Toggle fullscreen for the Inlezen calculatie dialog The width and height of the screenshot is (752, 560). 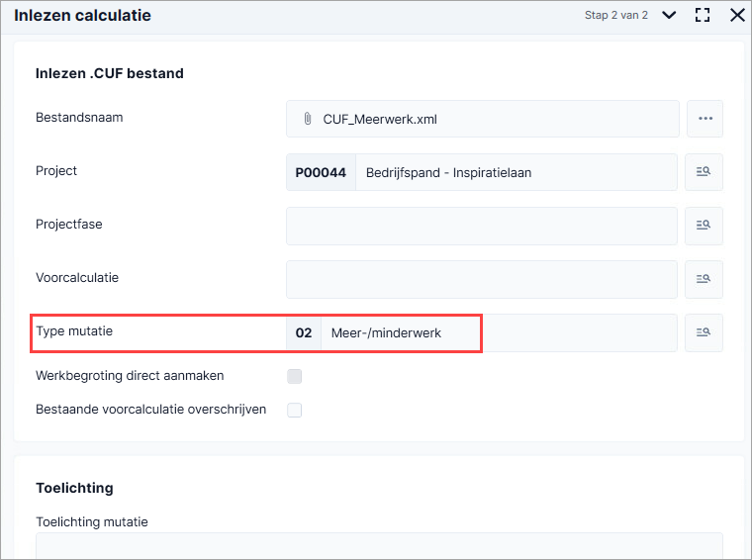pyautogui.click(x=703, y=15)
